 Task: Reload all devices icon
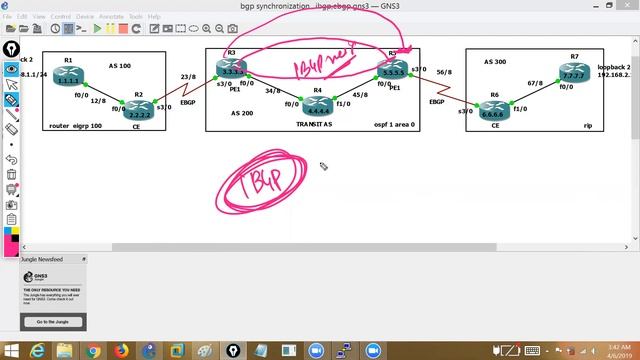tap(136, 29)
